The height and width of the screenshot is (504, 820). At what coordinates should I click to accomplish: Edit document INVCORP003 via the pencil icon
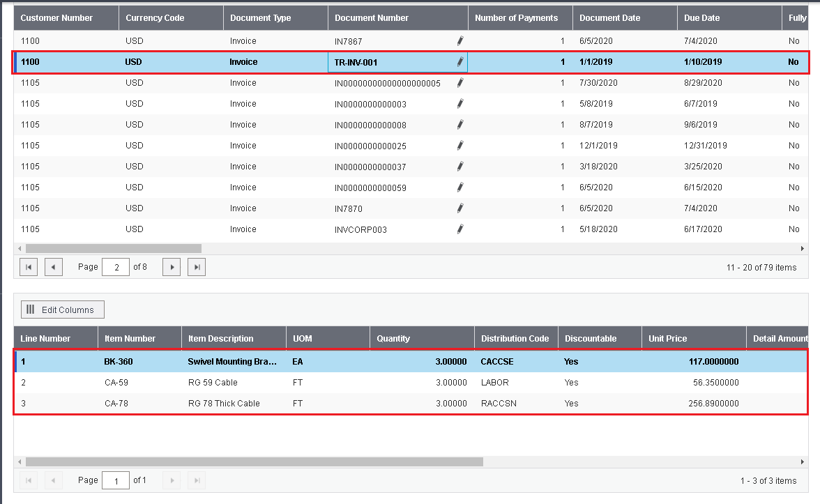point(460,229)
